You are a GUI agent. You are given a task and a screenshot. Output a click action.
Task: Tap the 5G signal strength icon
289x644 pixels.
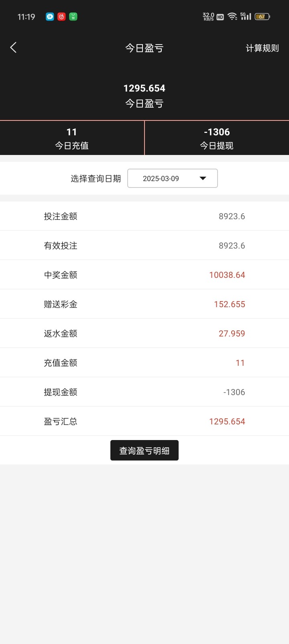[x=246, y=16]
